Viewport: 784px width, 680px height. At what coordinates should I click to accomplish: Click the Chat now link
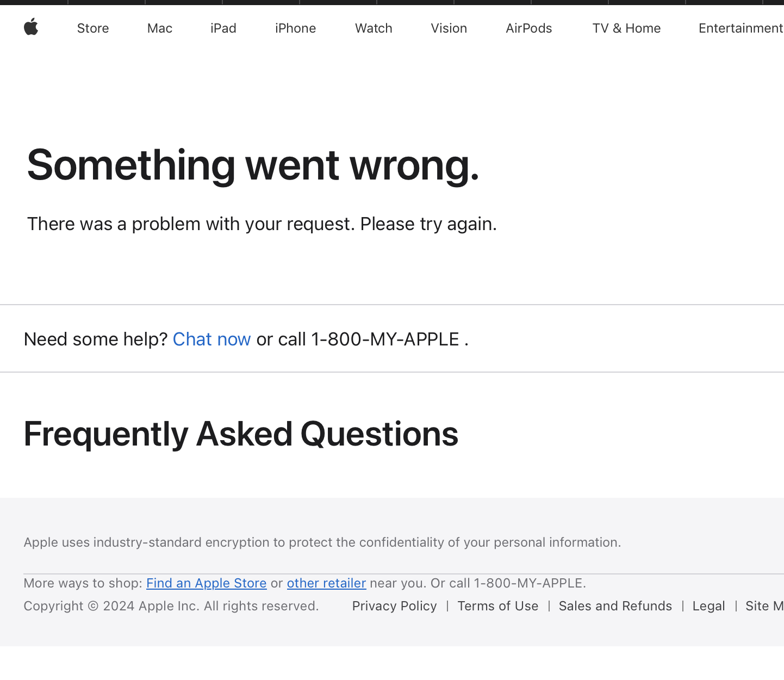[211, 339]
